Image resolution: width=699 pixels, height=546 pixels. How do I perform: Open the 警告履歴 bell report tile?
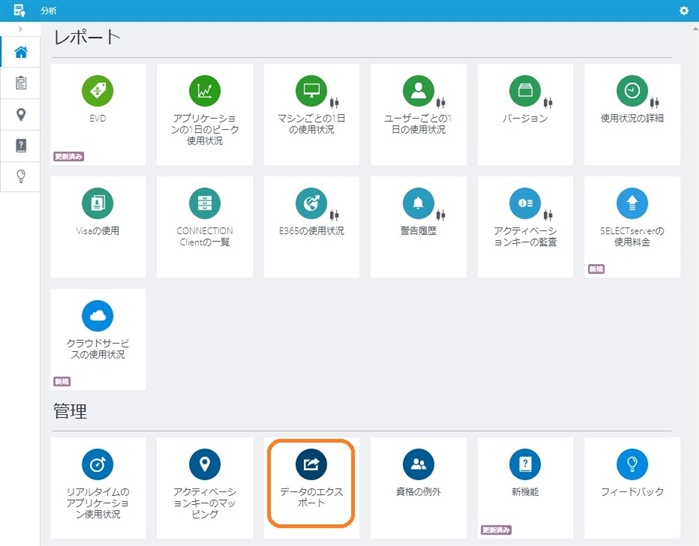pyautogui.click(x=418, y=227)
